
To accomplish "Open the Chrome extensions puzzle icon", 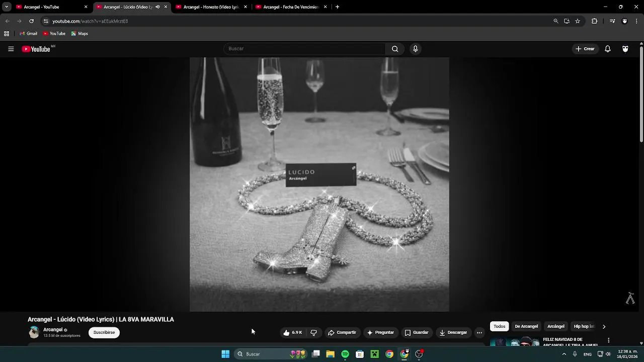I will [594, 21].
